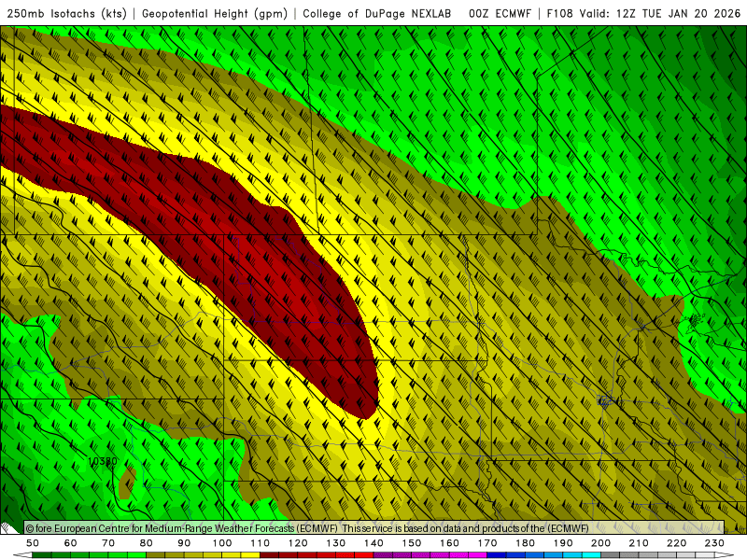Click the '80' label on color scale
Viewport: 747px width, 560px height.
click(147, 543)
